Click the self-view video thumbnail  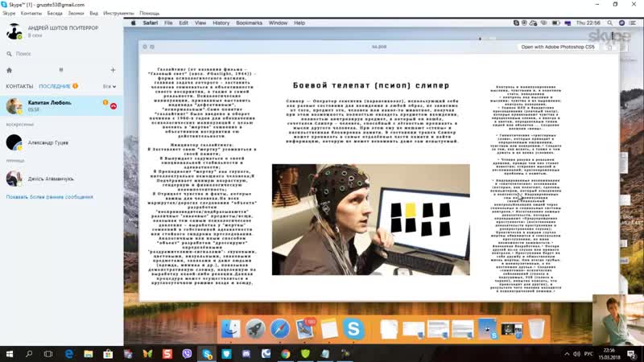click(x=618, y=319)
